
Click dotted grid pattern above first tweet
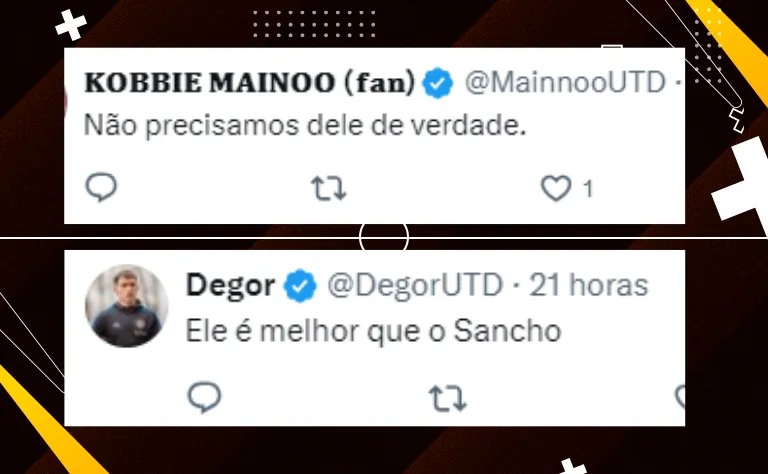pos(314,24)
